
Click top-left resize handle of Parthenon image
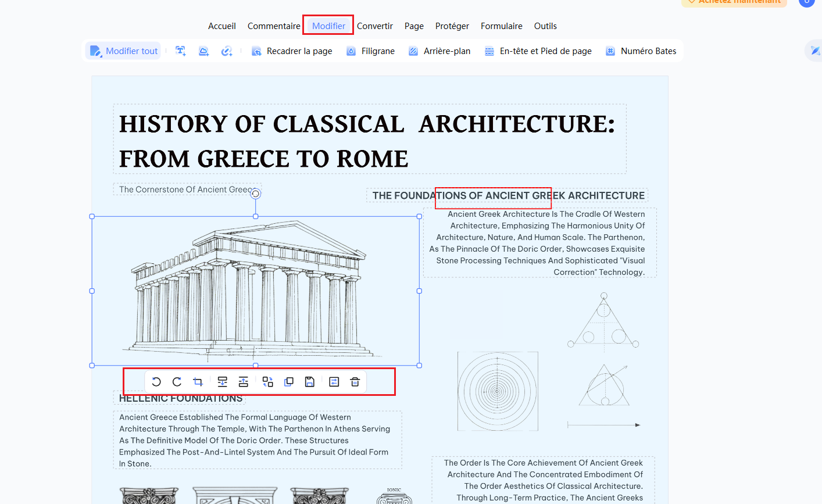click(x=92, y=216)
